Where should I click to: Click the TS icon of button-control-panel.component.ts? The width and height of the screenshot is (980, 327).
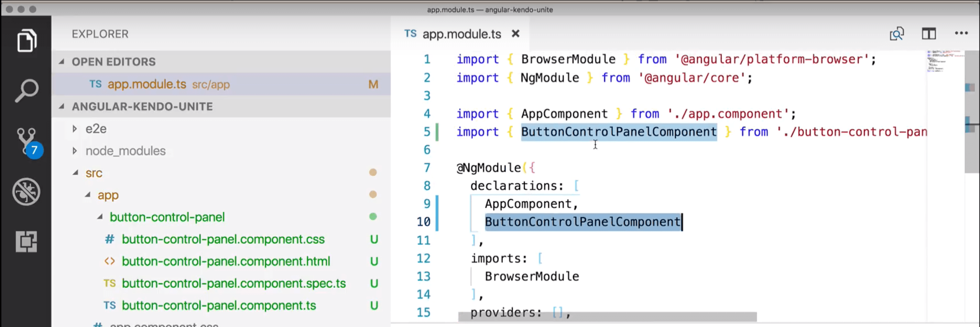coord(110,305)
